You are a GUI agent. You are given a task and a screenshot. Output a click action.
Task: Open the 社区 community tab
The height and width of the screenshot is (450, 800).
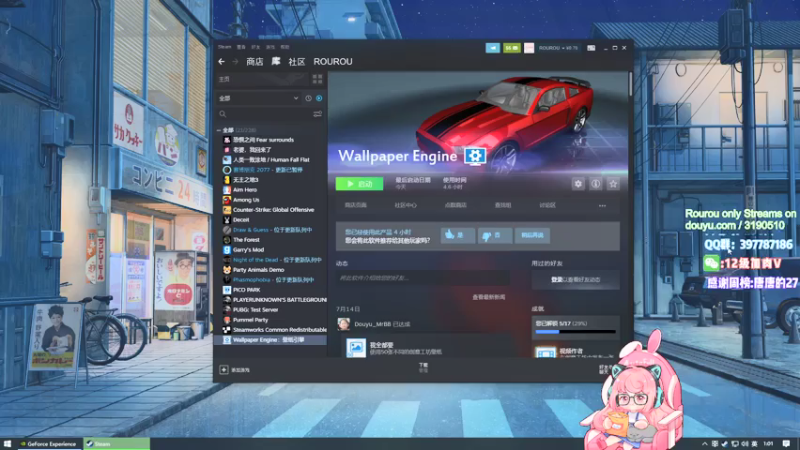296,62
